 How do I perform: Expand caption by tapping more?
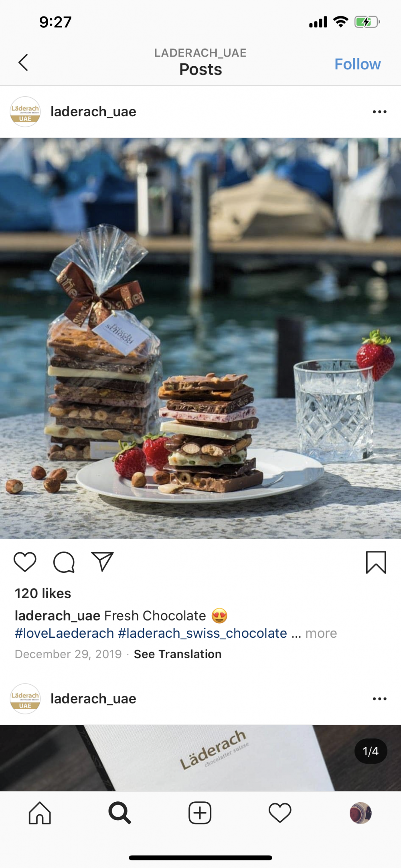pyautogui.click(x=321, y=633)
